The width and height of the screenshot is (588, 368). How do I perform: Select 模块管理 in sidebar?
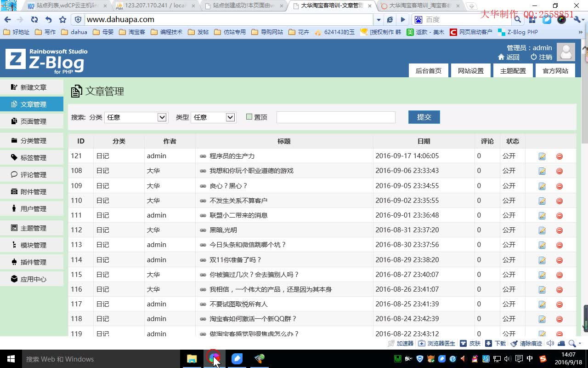(x=32, y=245)
